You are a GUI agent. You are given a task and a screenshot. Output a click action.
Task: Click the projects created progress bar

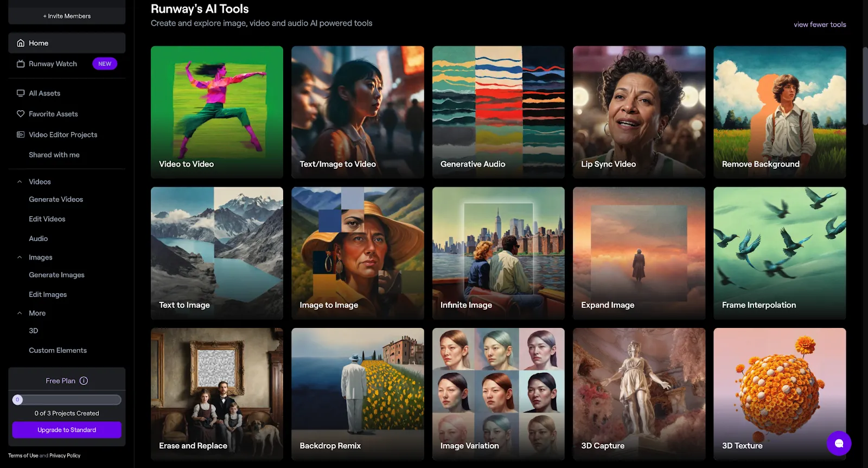point(67,400)
